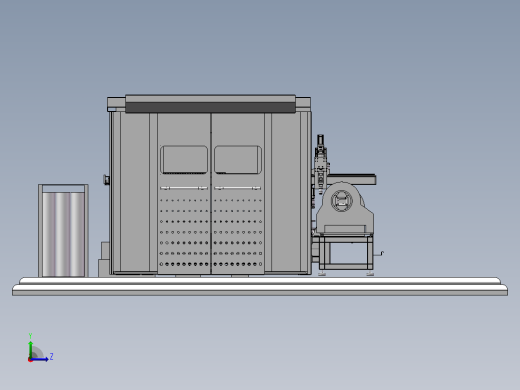
Task: Select the cylinder rack beside the enclosure
Action: (x=63, y=230)
